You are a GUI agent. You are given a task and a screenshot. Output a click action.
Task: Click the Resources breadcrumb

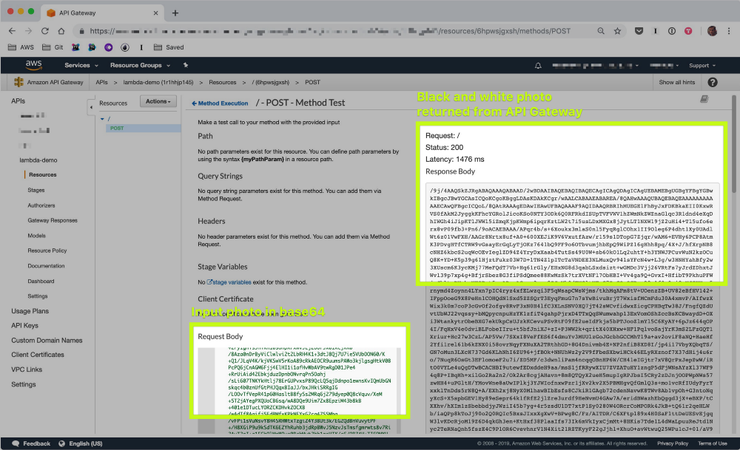pyautogui.click(x=222, y=82)
